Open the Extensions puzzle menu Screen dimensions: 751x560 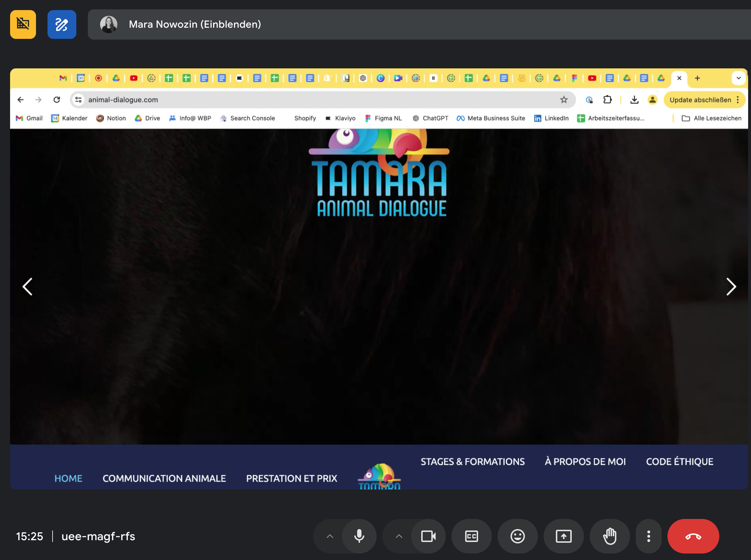pos(608,100)
